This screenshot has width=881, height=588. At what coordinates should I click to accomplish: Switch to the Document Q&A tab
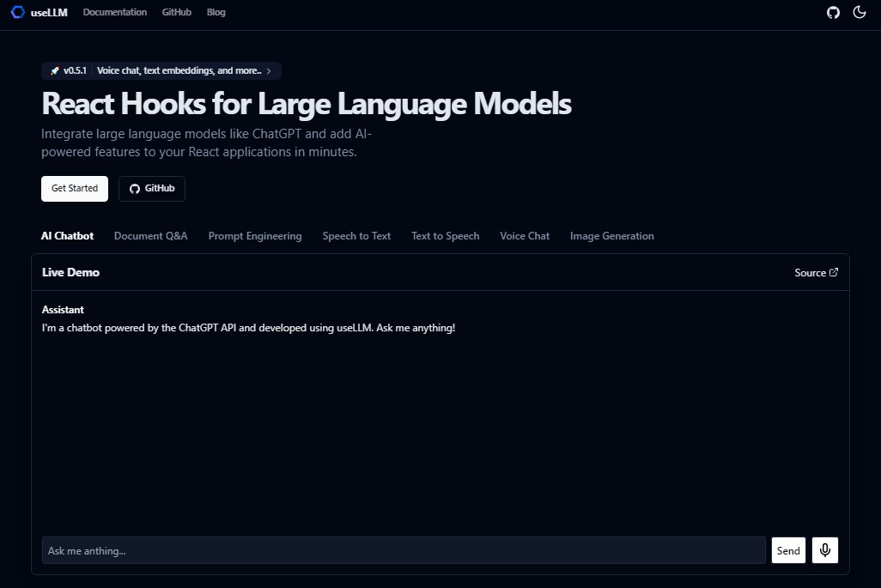tap(150, 235)
